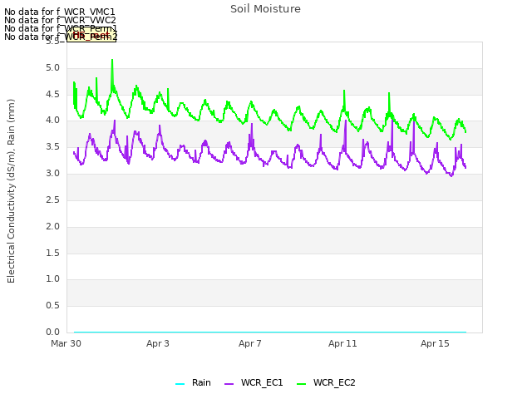Image resolution: width=532 pixels, height=399 pixels.
Task: Click the purple WCR_EC1 legend swatch
Action: [x=229, y=384]
